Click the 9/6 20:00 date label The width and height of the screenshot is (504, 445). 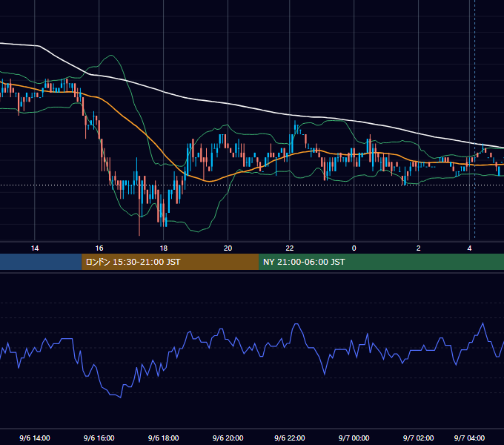pyautogui.click(x=228, y=438)
